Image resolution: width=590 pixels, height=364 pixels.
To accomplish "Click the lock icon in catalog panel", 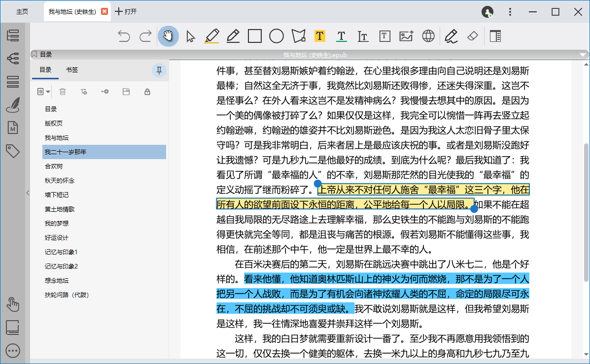I will [146, 92].
